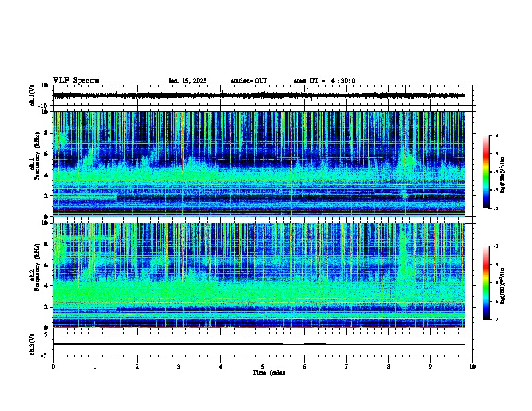Click the 'ch.1(V)' waveform axis label
532x411 pixels.
pos(32,95)
